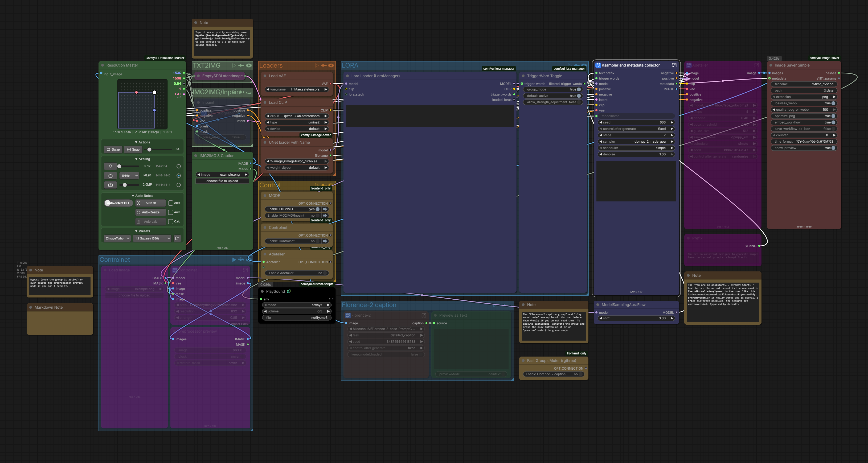Select the 2.0MP megapixel radio button

pos(179,185)
